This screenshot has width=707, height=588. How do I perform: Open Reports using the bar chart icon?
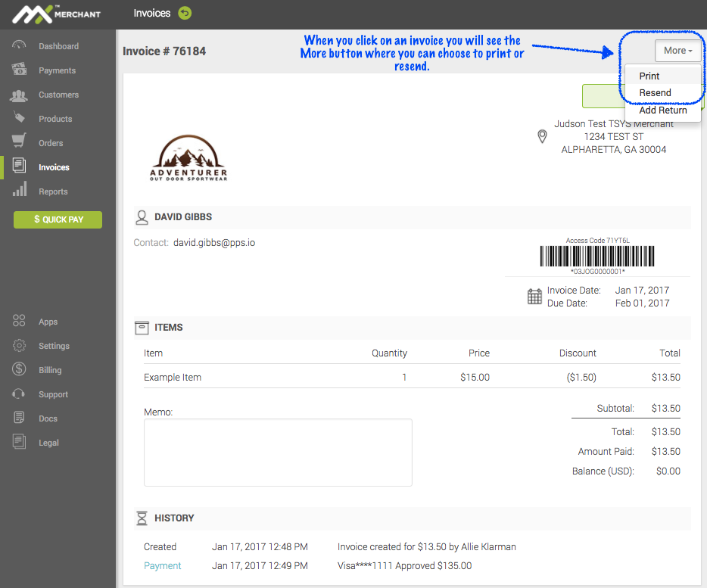20,191
